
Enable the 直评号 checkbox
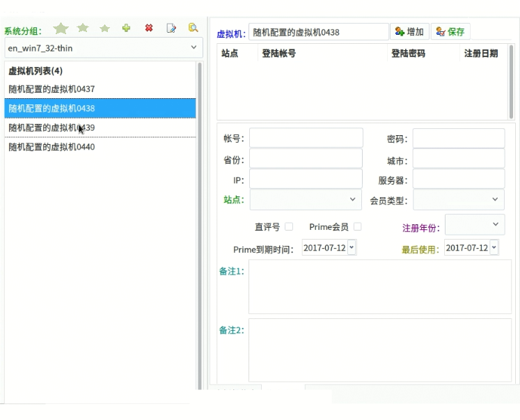(289, 226)
